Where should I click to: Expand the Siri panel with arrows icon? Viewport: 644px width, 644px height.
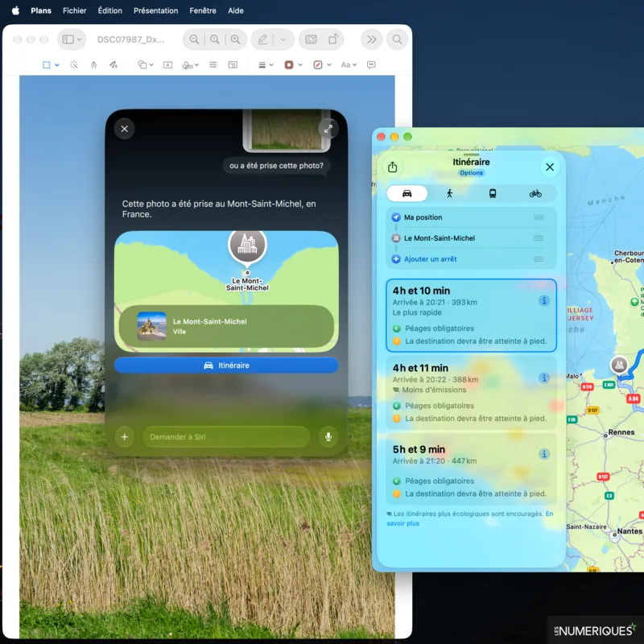tap(328, 129)
